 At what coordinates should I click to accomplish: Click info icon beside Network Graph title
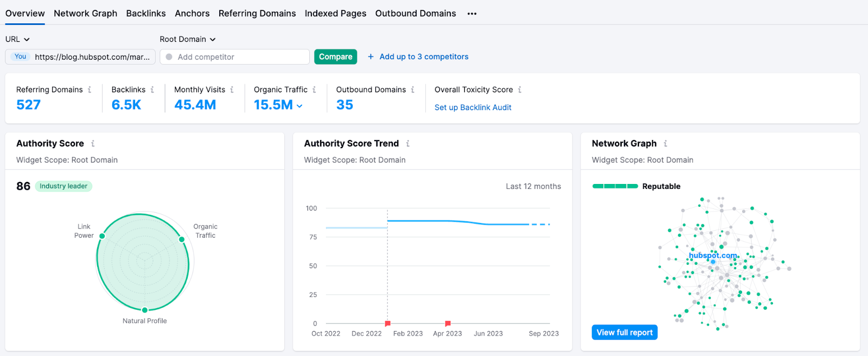[x=666, y=143]
